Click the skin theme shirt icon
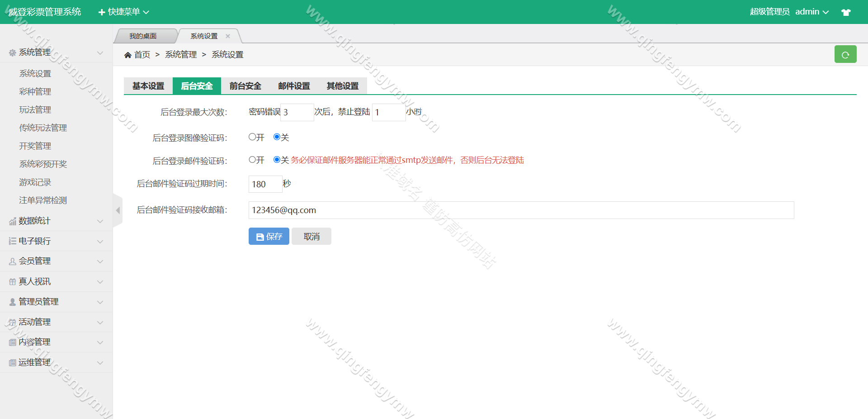The image size is (868, 419). tap(845, 12)
